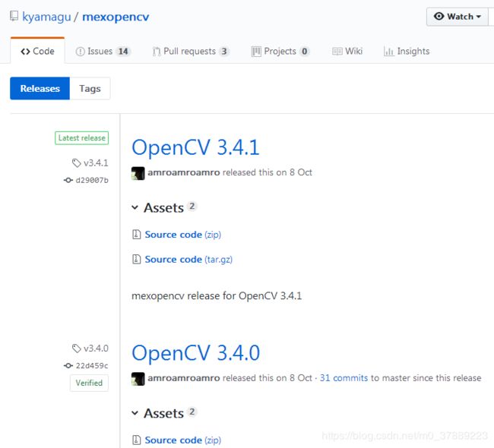Download Source code (zip) for OpenCV 3.4.0

182,440
